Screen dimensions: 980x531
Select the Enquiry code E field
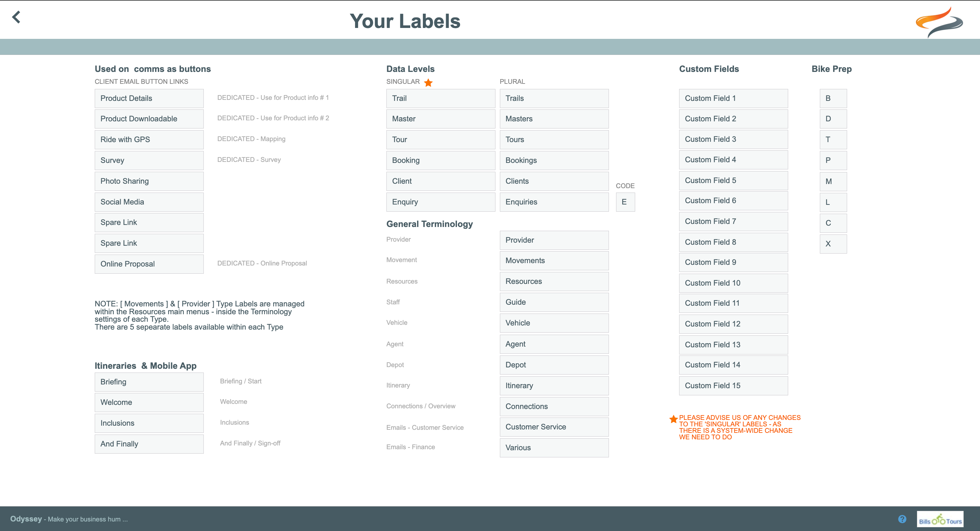pyautogui.click(x=625, y=202)
